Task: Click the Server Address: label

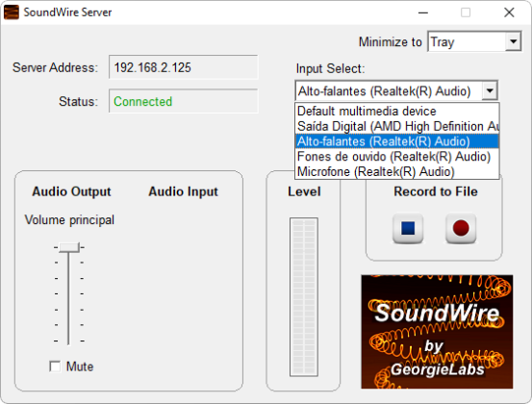Action: (x=55, y=67)
